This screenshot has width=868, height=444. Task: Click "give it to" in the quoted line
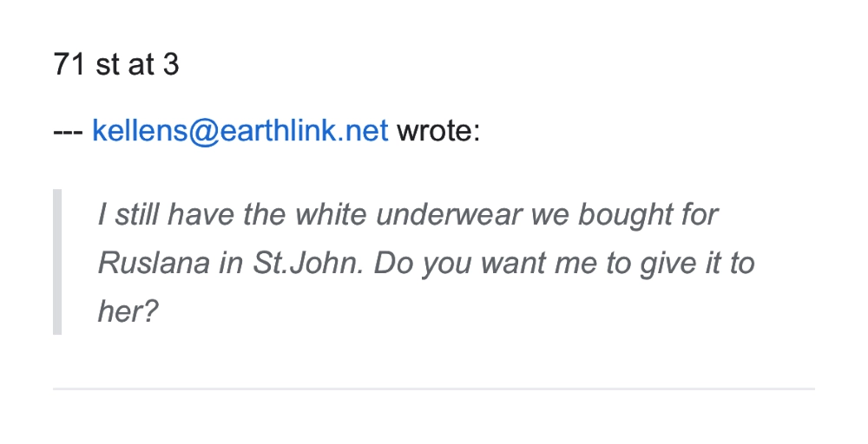click(696, 263)
